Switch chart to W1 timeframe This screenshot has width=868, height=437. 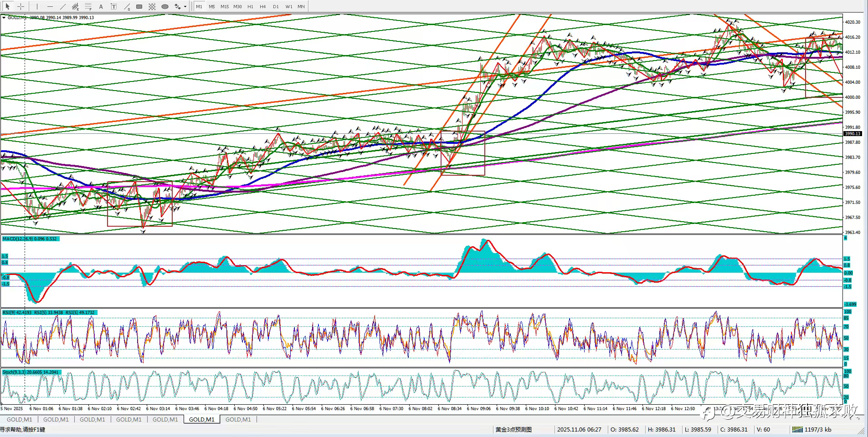tap(289, 6)
